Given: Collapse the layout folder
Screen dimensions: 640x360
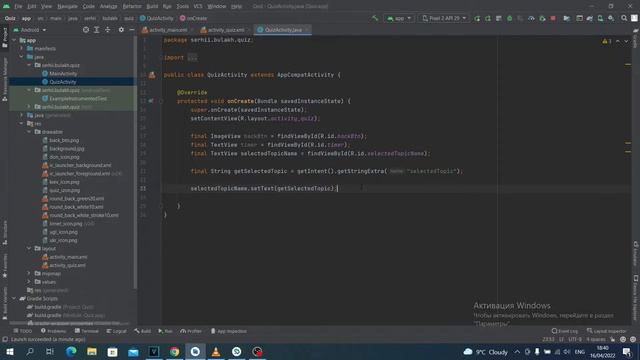Looking at the screenshot, I should pos(29,248).
